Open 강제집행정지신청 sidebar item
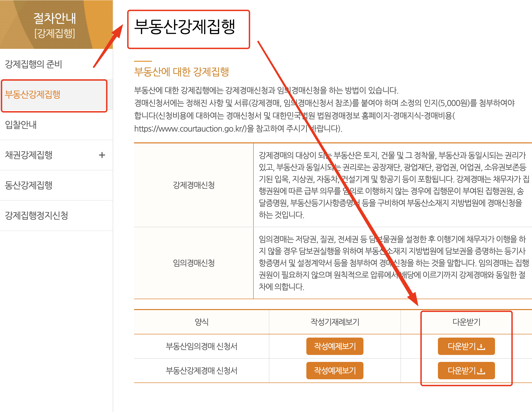 point(36,216)
